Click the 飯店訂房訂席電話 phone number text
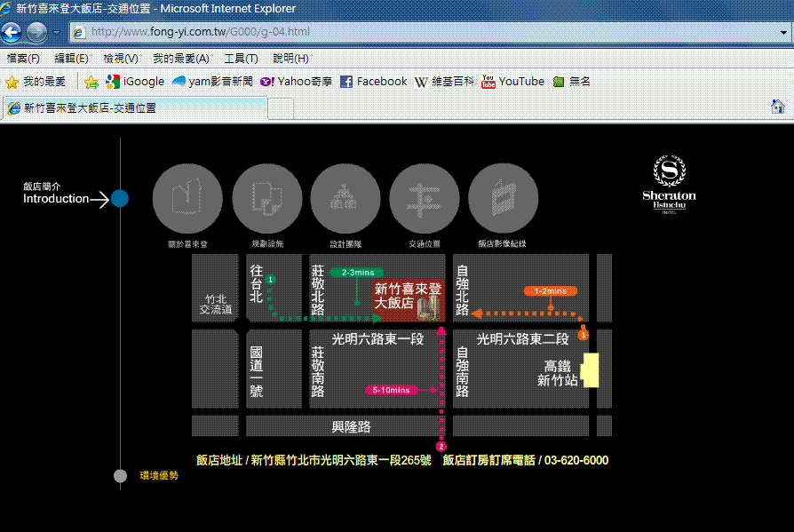This screenshot has height=532, width=794. (526, 460)
